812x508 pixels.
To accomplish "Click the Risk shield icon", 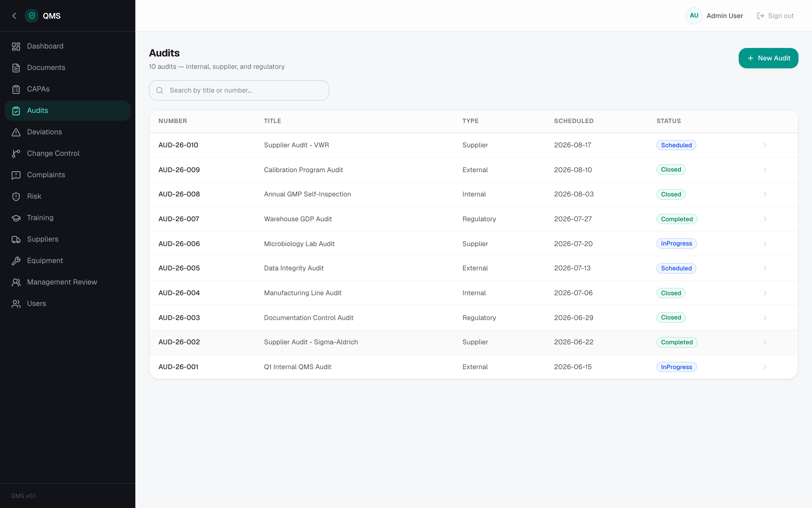I will [x=16, y=196].
